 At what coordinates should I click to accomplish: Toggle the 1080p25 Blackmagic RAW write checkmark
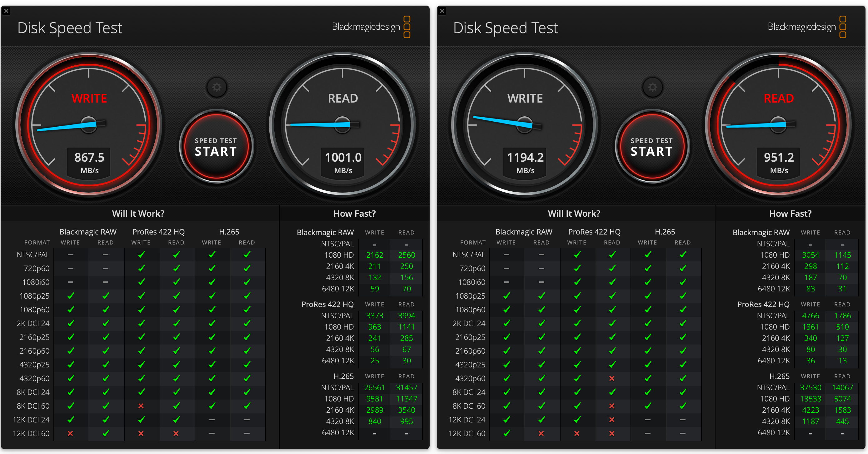[70, 296]
